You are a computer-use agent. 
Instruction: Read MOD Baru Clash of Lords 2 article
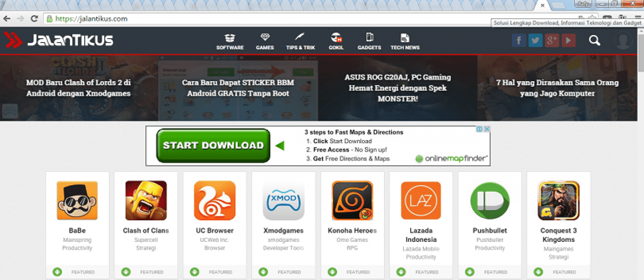coord(78,88)
